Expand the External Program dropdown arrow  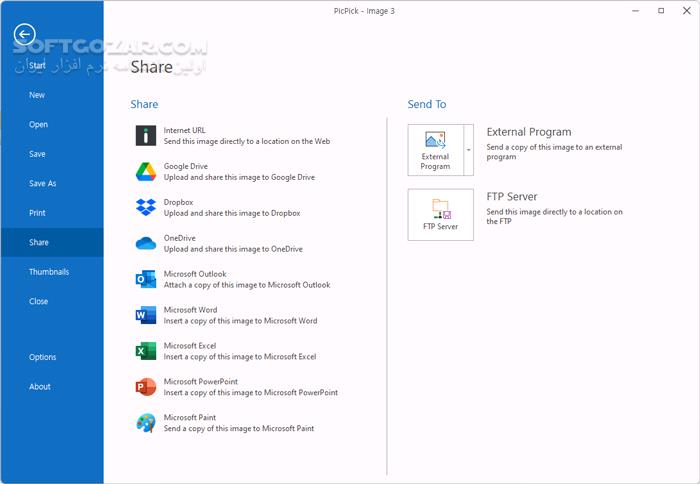468,150
